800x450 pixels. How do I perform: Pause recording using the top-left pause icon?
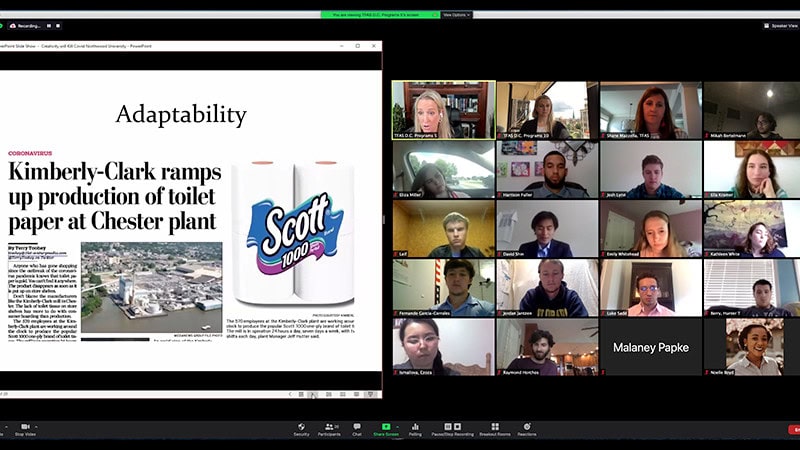(x=49, y=26)
